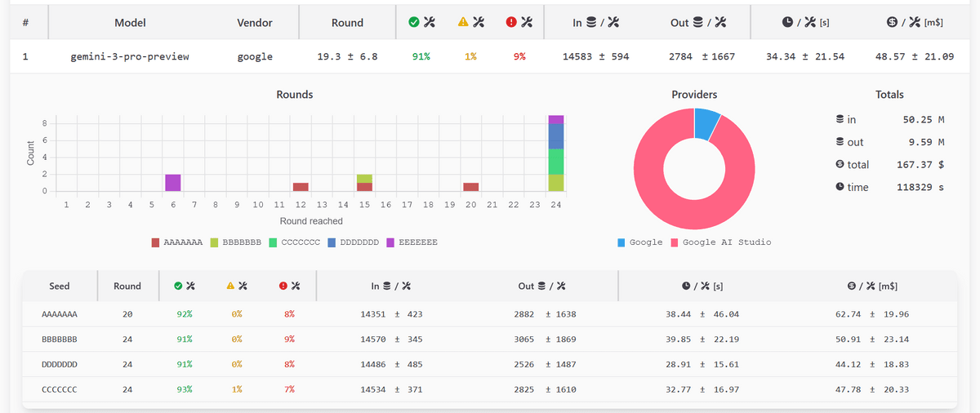Toggle Google AI Studio in the Providers legend

tap(720, 242)
